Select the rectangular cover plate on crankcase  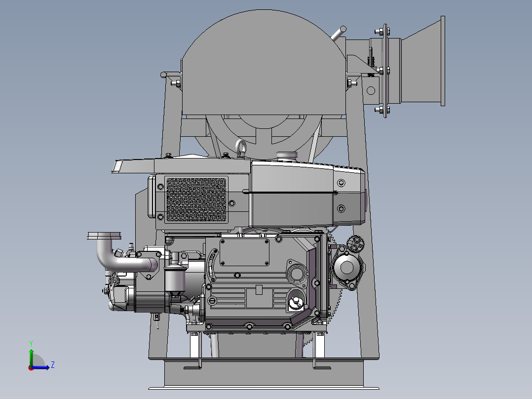point(244,252)
